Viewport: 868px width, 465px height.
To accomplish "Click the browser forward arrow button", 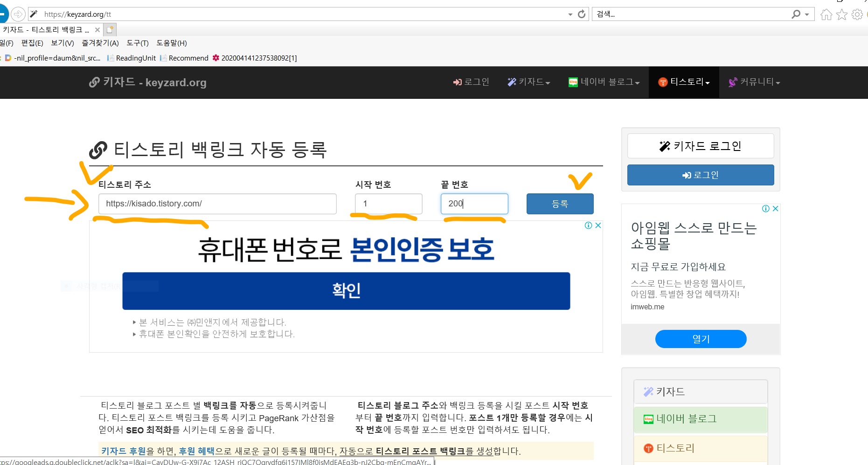I will pos(18,14).
